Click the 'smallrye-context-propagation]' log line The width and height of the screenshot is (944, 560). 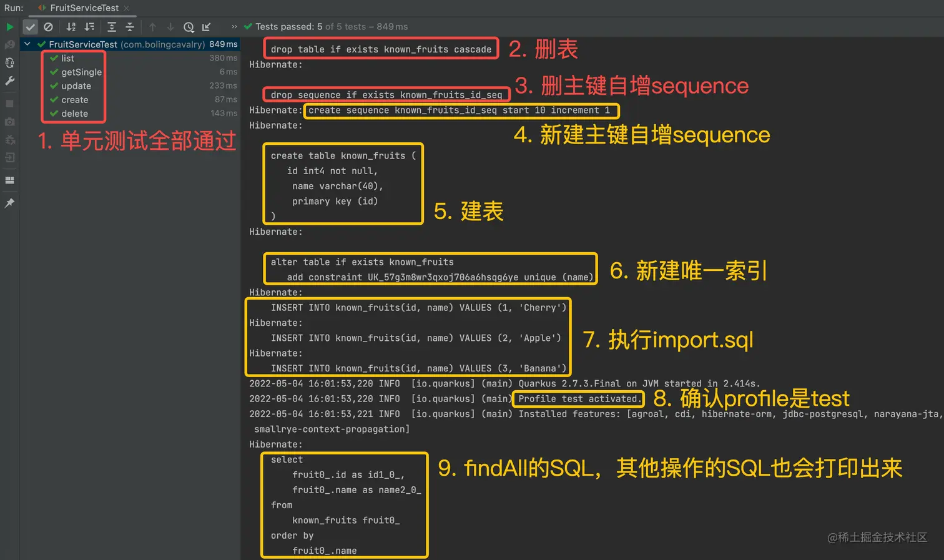pos(332,430)
